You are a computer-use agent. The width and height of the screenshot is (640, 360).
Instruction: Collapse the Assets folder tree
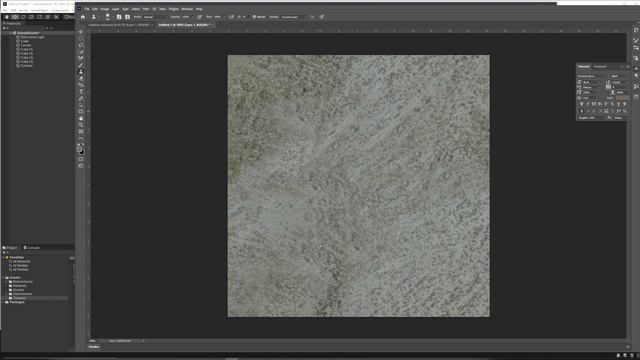4,278
